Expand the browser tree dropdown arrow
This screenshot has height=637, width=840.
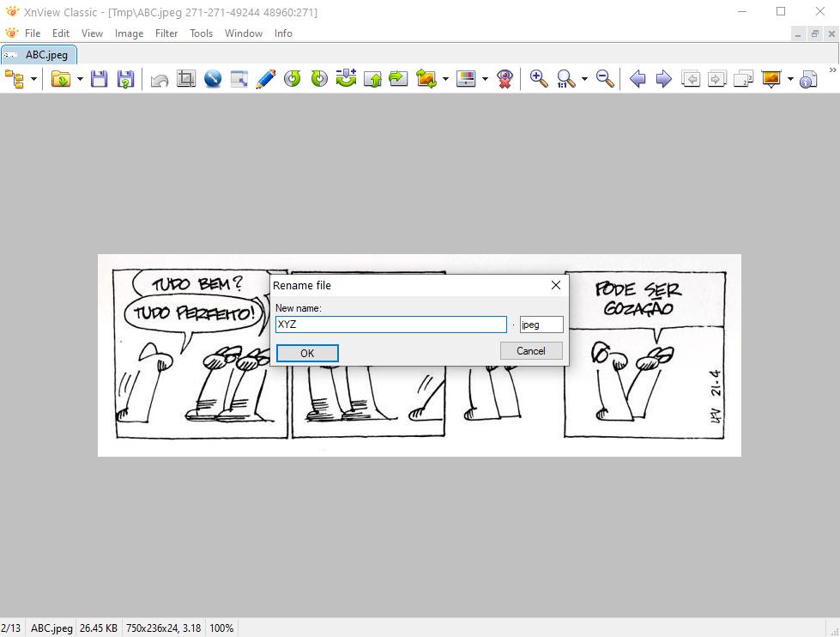(34, 79)
